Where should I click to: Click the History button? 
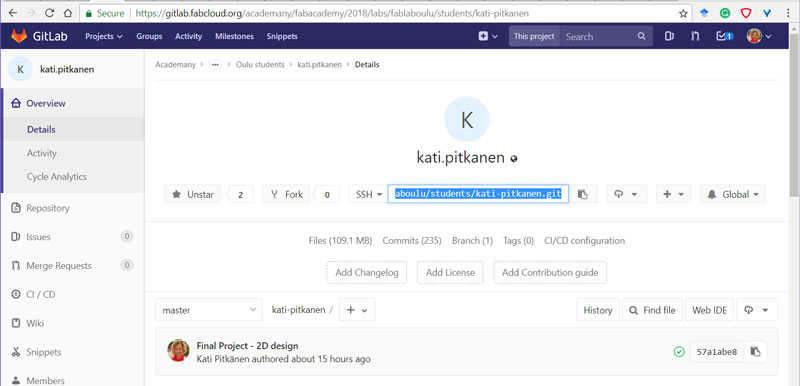click(597, 310)
